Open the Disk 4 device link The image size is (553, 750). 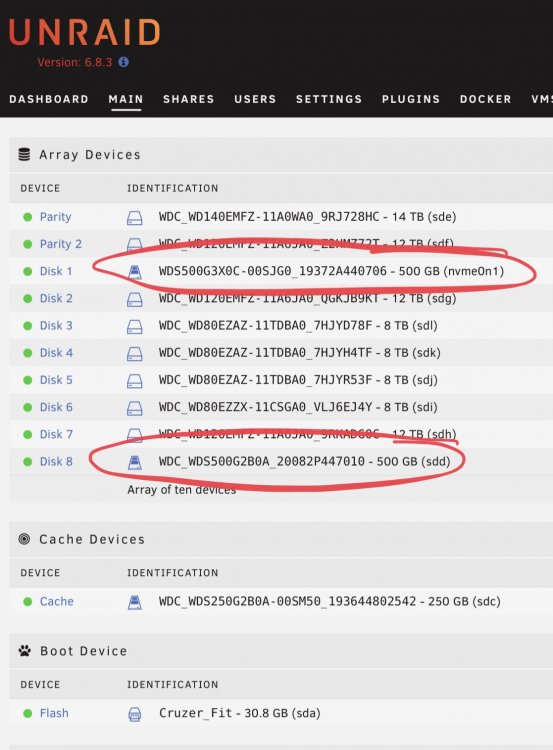[x=56, y=353]
